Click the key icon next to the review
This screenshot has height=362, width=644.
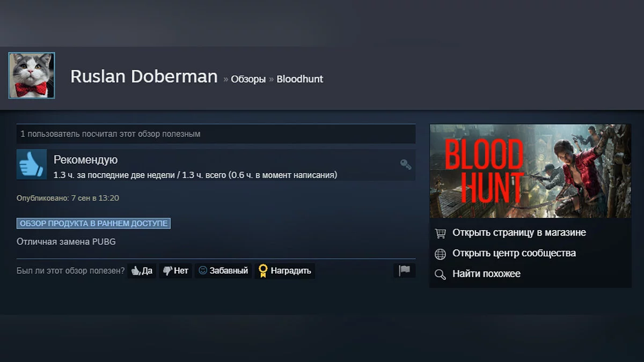coord(406,164)
